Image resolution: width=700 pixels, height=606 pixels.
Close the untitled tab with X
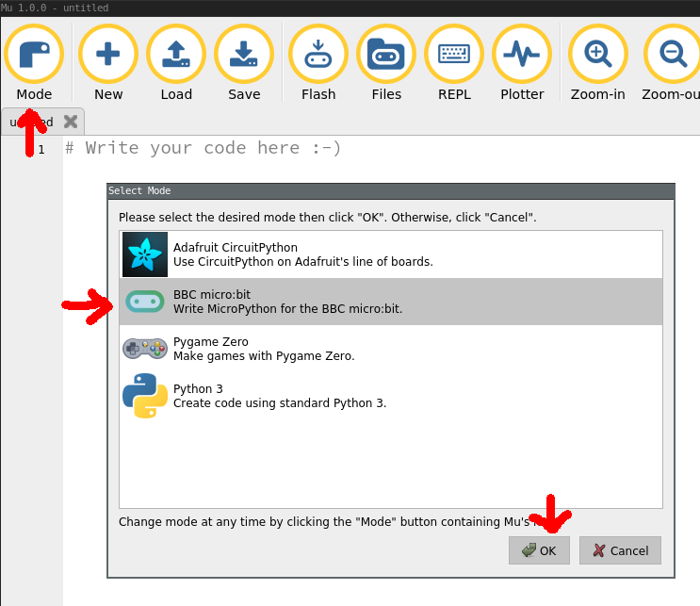pos(71,122)
